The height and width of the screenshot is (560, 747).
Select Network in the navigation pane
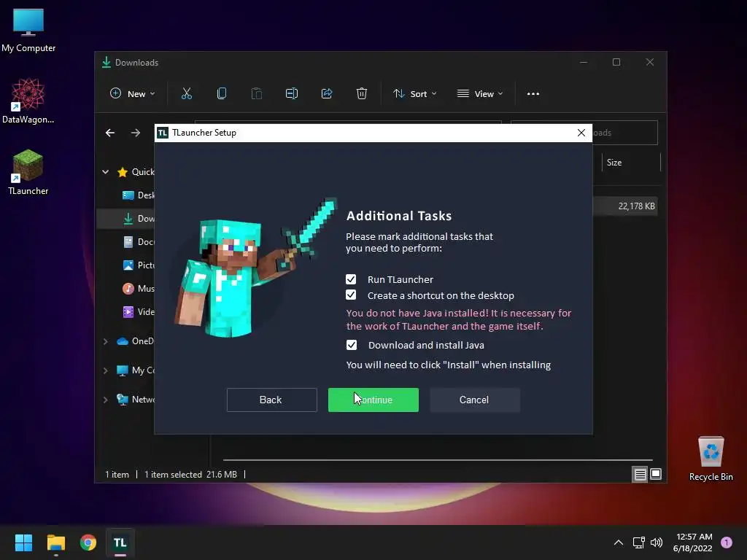click(x=136, y=400)
